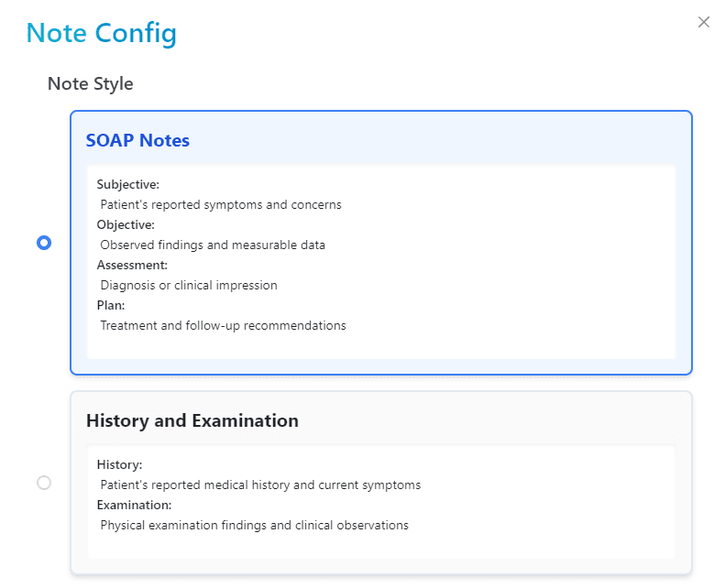Click the Note Style label

click(x=90, y=83)
